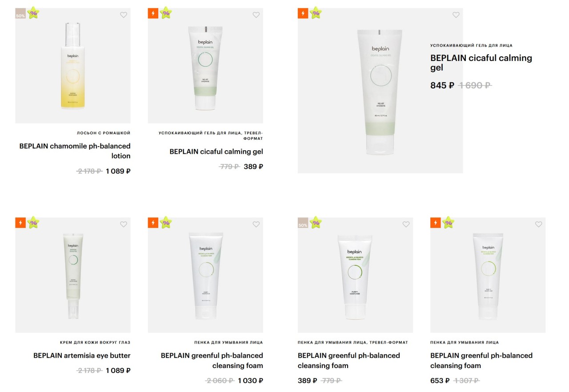
Task: Open BEPLAIN chamomile ph-balanced lotion title link
Action: 75,151
